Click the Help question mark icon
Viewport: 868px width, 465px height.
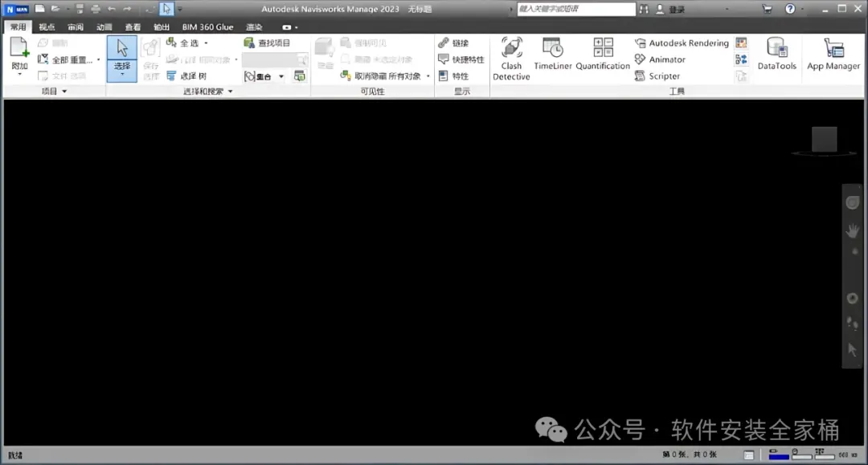[790, 9]
